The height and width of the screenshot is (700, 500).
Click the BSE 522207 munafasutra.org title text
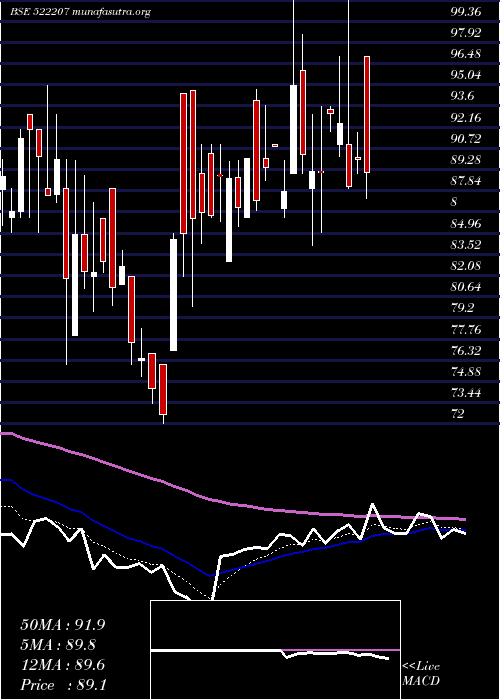[x=81, y=12]
